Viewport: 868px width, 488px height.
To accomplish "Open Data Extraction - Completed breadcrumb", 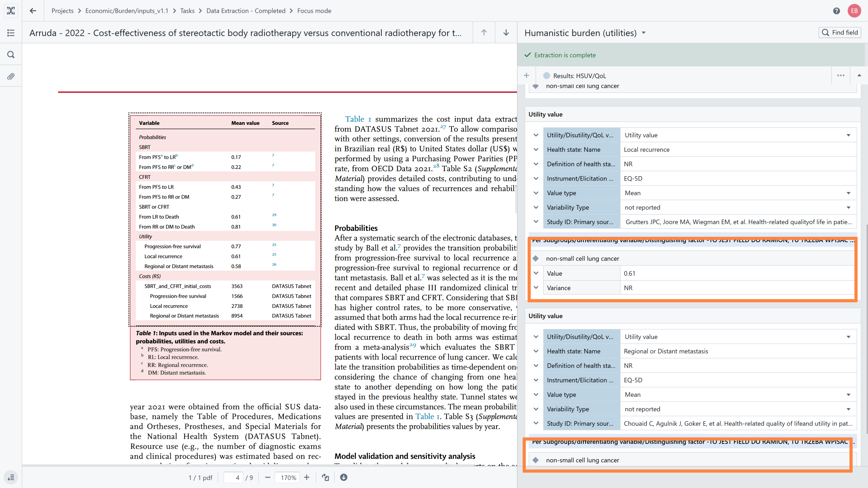I will [x=246, y=11].
